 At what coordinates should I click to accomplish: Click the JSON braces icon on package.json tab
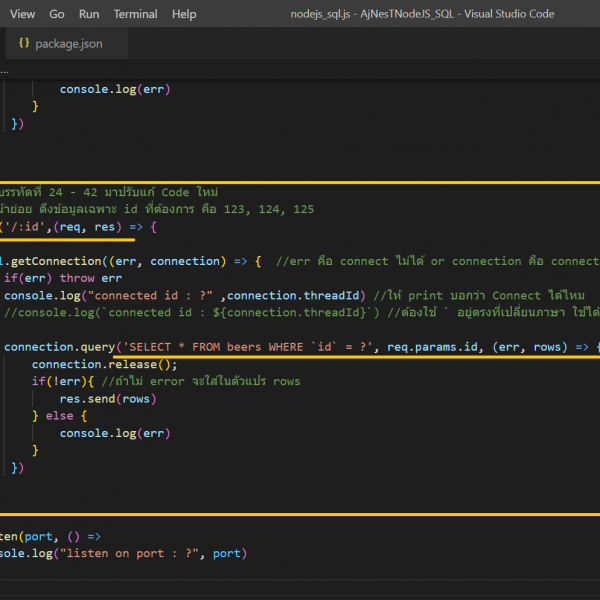(23, 44)
